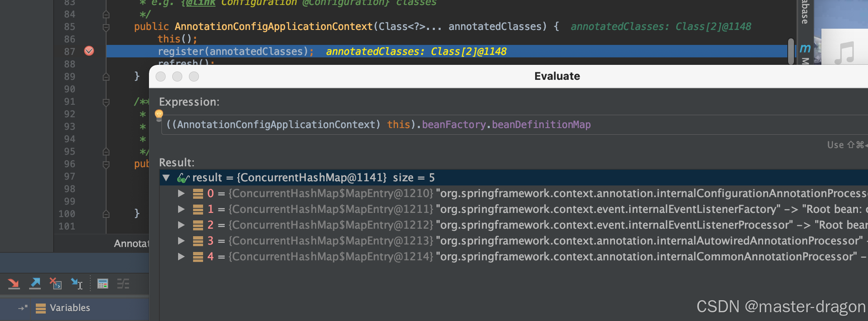Viewport: 868px width, 321px height.
Task: Open the Evaluate Expression calculator icon
Action: 102,284
